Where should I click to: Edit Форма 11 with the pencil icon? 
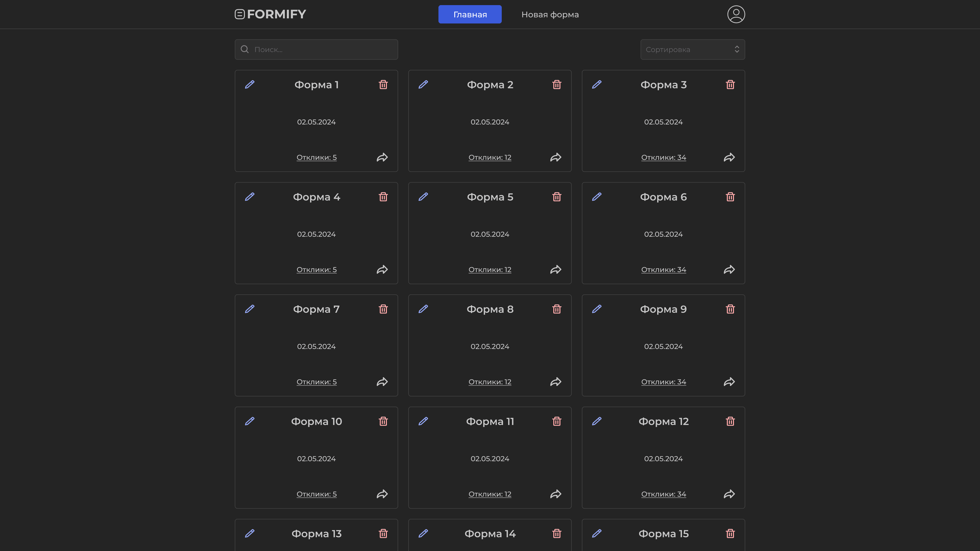pos(423,421)
